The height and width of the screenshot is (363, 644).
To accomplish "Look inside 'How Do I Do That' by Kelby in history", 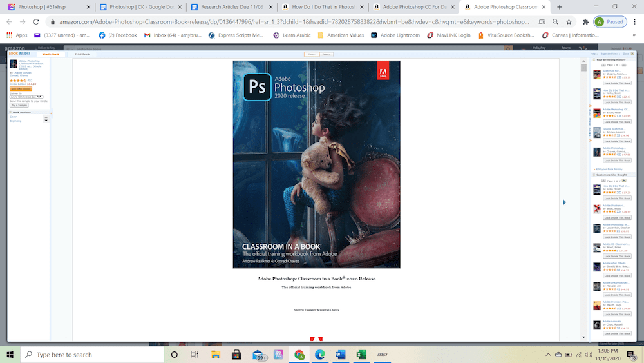I will tap(617, 103).
